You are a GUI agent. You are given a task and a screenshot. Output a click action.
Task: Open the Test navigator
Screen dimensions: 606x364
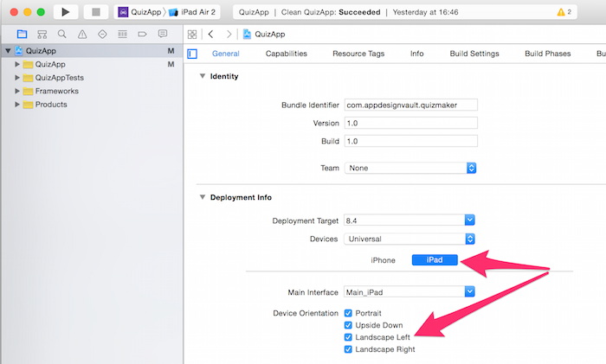point(102,34)
